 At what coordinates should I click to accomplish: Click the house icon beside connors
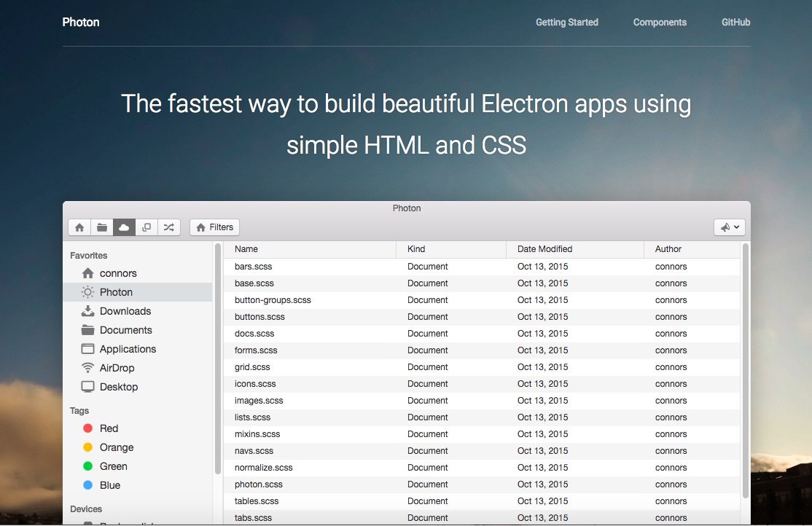pos(88,273)
